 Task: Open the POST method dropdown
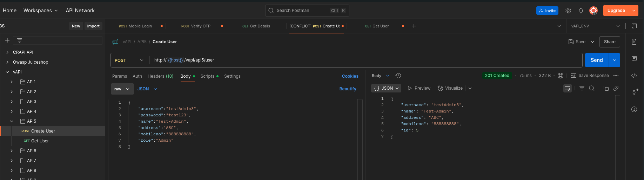pyautogui.click(x=129, y=60)
